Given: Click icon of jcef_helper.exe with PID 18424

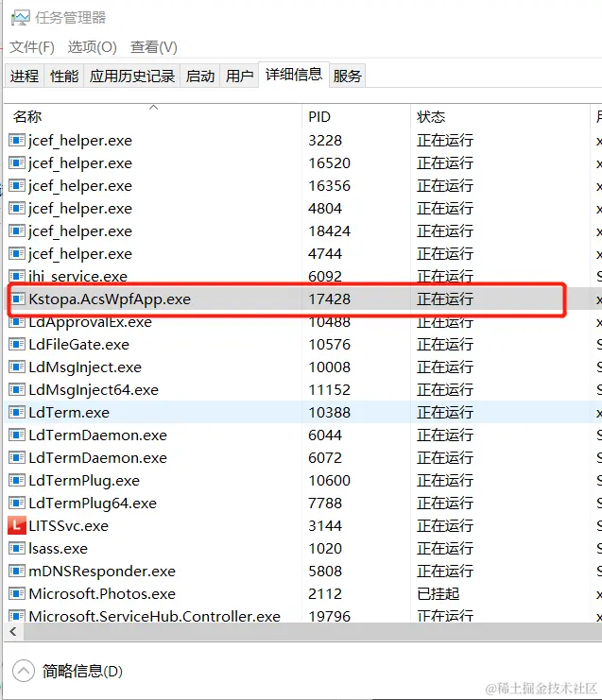Looking at the screenshot, I should coord(17,230).
